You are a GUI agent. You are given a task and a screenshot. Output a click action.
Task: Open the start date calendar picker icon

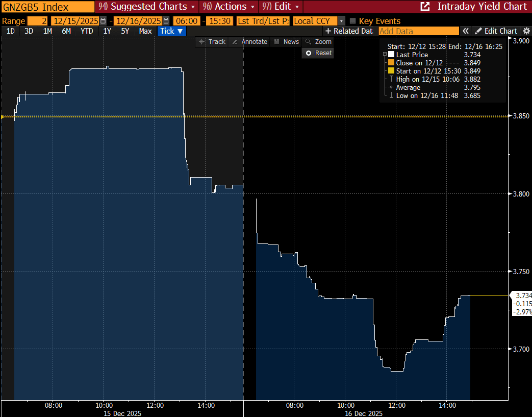103,21
